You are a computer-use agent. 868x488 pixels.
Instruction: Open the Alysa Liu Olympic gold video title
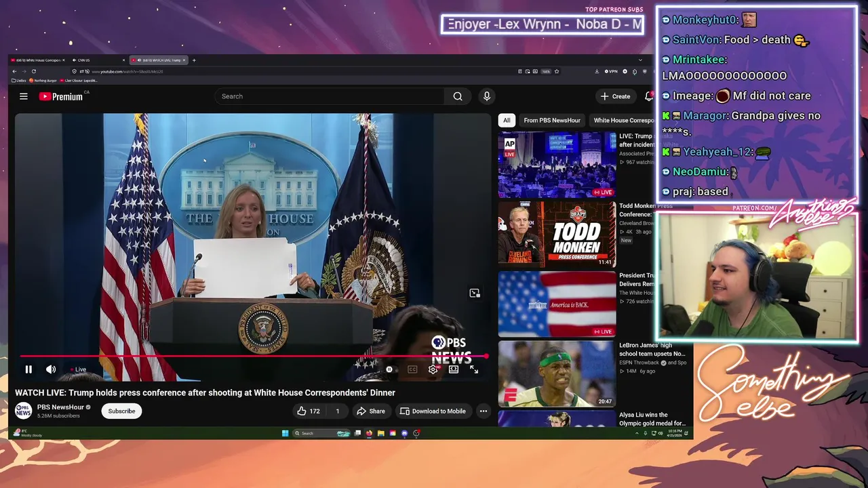point(652,419)
